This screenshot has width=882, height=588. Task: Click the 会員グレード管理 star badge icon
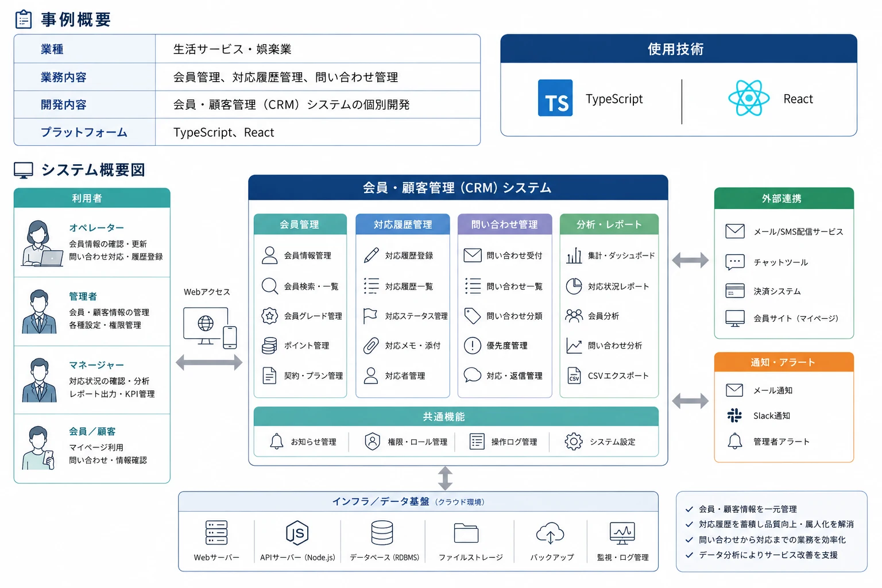269,316
